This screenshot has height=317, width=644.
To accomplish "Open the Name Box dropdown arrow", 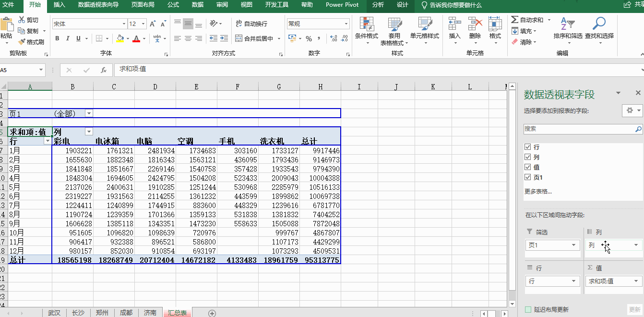I will [x=41, y=70].
